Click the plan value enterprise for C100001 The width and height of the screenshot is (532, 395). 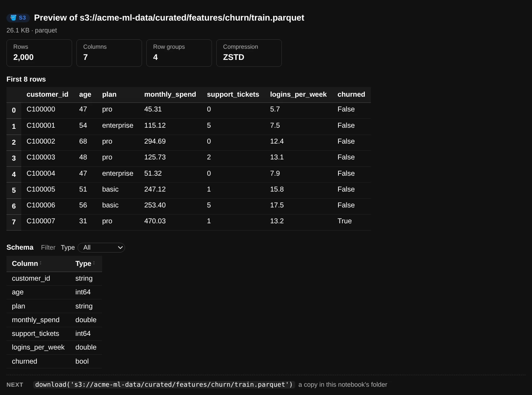coord(118,126)
